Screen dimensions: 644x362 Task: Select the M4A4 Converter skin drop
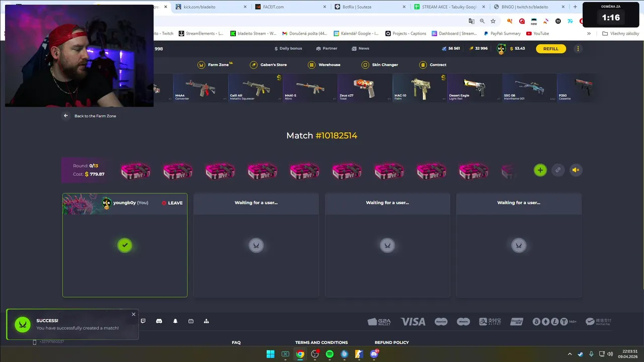(x=200, y=87)
